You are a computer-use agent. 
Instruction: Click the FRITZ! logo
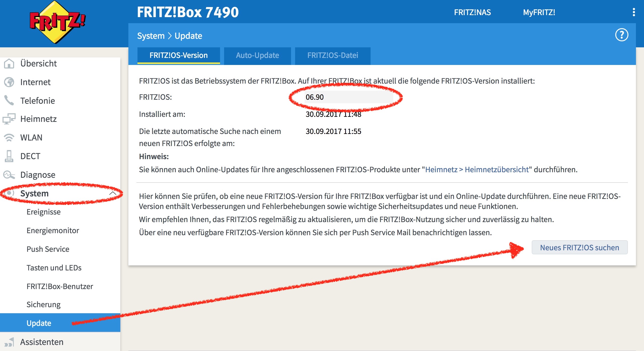coord(58,22)
